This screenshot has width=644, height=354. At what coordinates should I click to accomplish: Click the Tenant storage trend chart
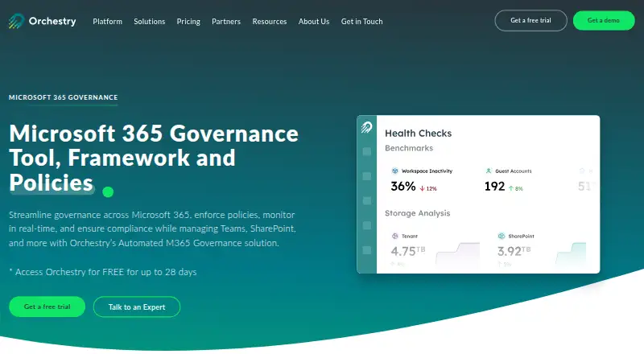click(457, 253)
